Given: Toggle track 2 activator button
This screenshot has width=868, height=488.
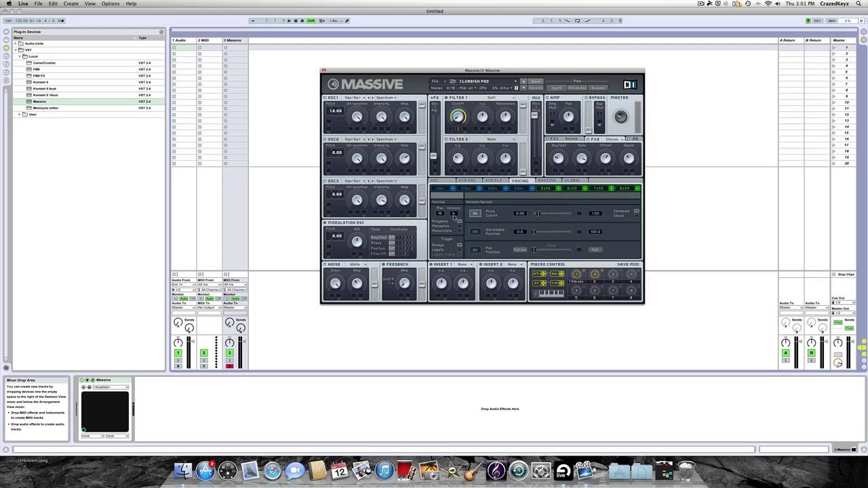Looking at the screenshot, I should tap(203, 352).
